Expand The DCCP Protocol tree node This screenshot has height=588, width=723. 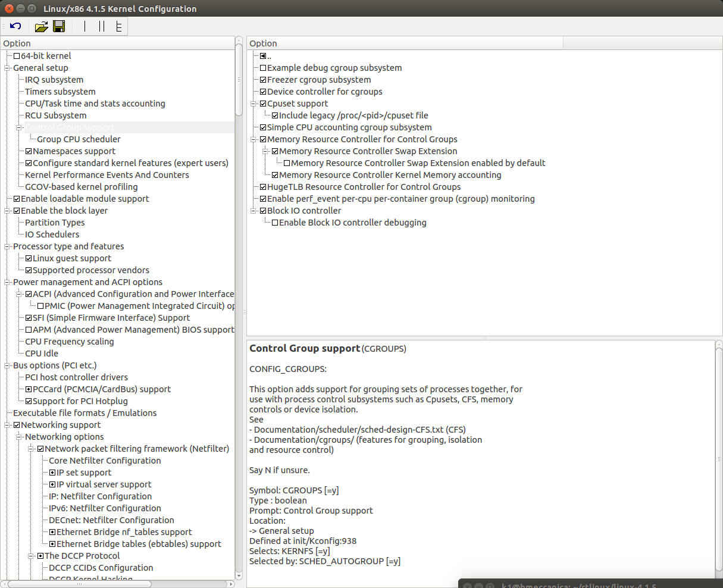pyautogui.click(x=32, y=556)
